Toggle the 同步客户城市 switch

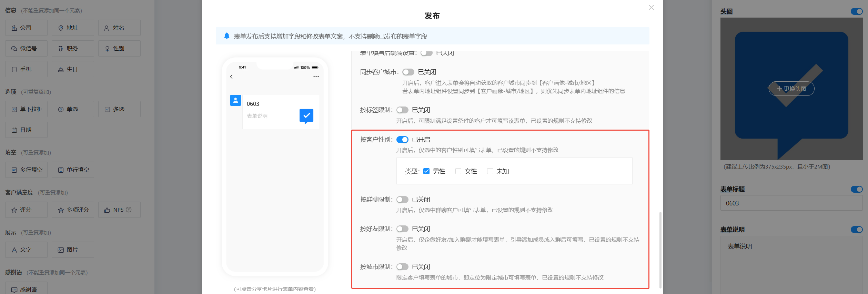[x=408, y=72]
